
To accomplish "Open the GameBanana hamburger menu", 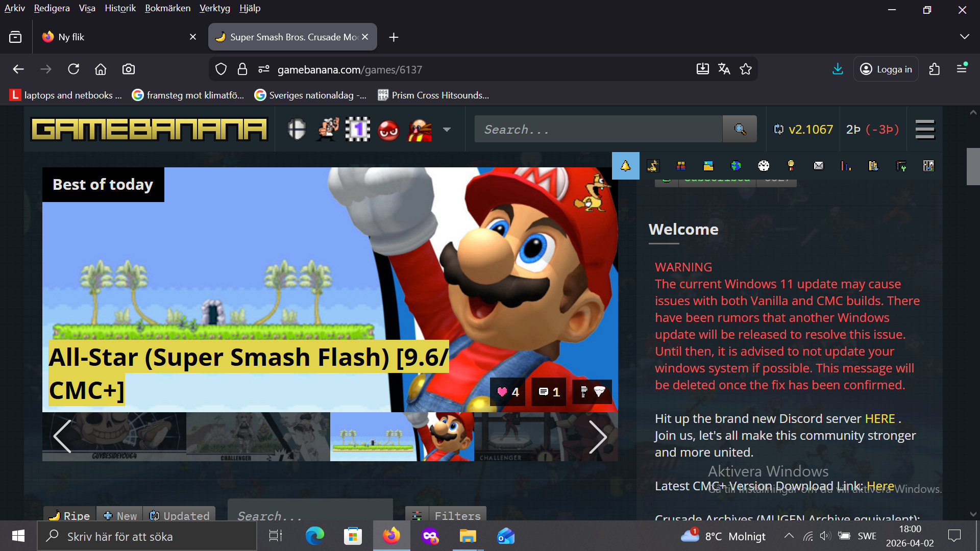I will pos(925,129).
